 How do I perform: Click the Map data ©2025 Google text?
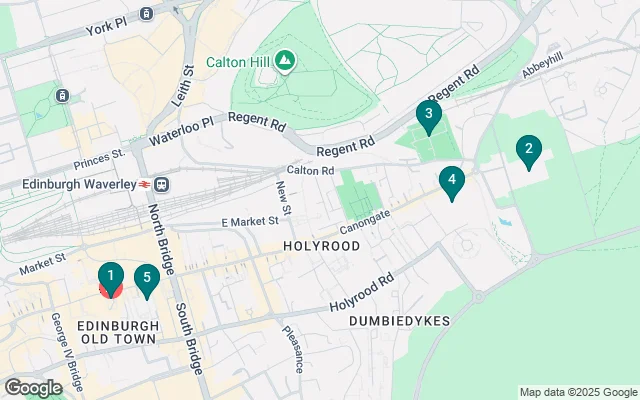click(579, 393)
